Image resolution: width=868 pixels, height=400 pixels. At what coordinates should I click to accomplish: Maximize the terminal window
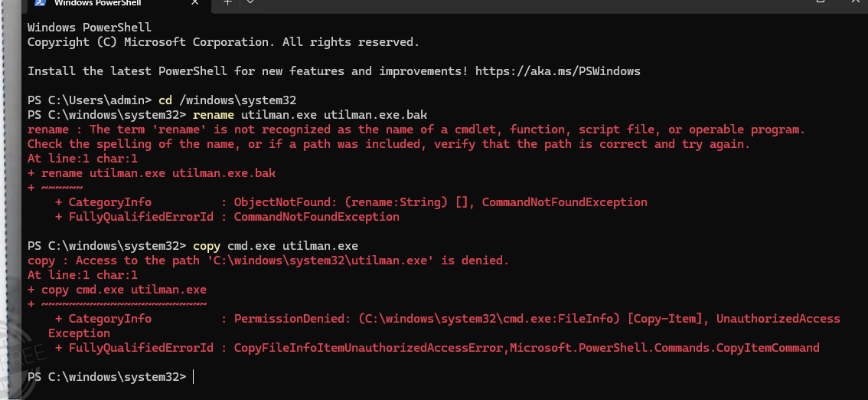tap(821, 3)
